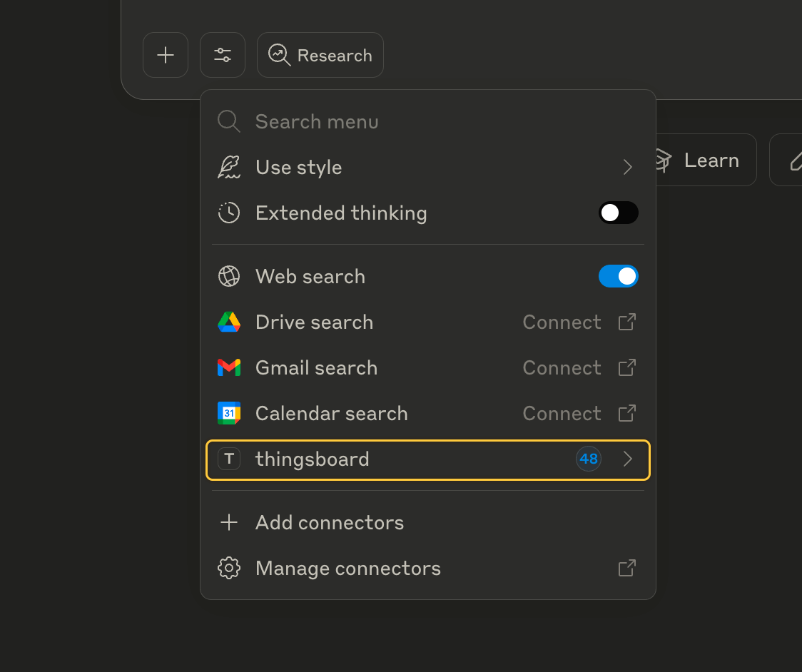Click the Research button
The image size is (802, 672).
pos(320,55)
